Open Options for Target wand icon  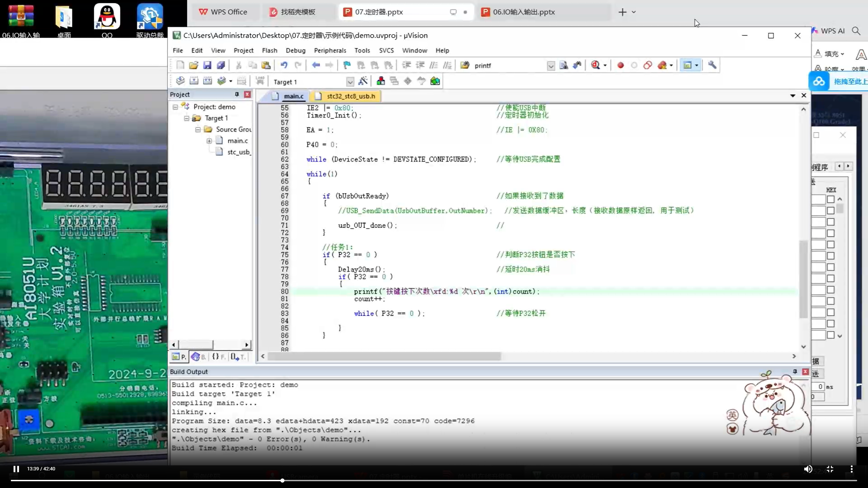tap(363, 81)
